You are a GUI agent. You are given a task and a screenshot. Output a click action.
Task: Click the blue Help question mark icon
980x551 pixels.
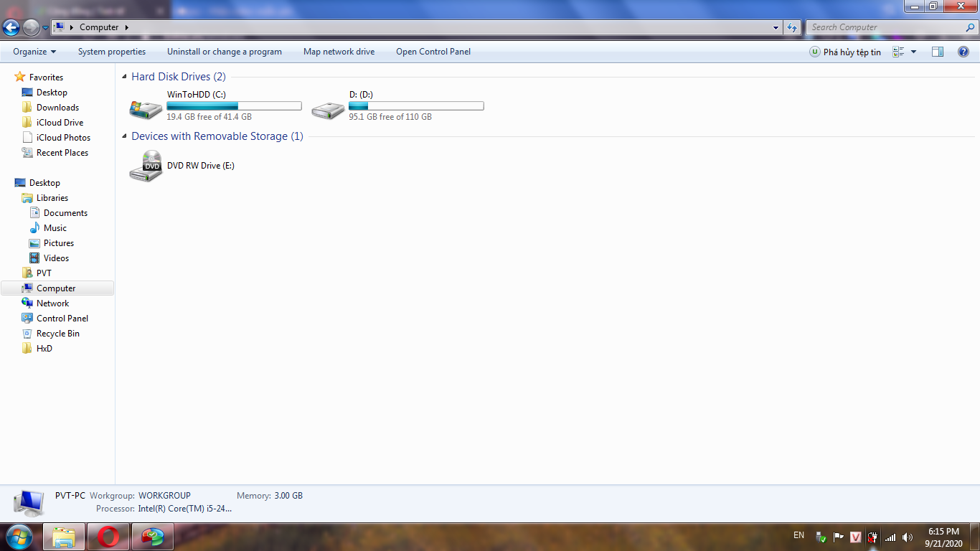point(963,52)
